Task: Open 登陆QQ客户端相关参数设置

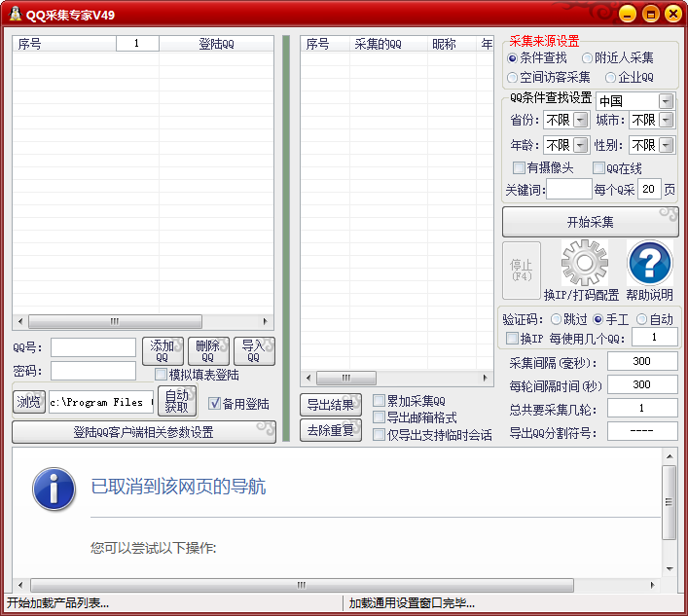Action: pyautogui.click(x=144, y=432)
